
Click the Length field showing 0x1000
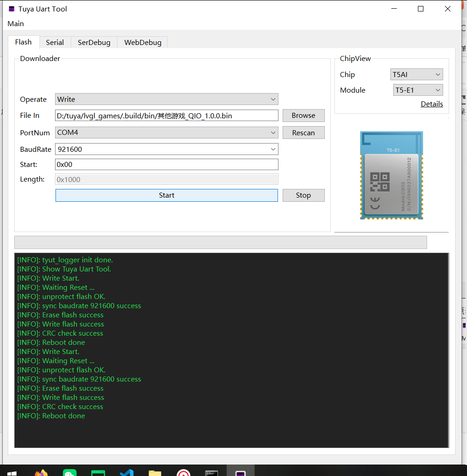(x=167, y=179)
